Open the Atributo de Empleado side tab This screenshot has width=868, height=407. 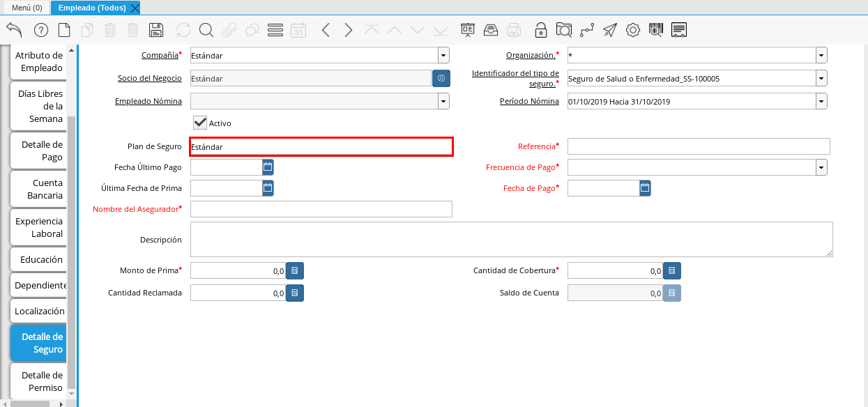coord(38,61)
